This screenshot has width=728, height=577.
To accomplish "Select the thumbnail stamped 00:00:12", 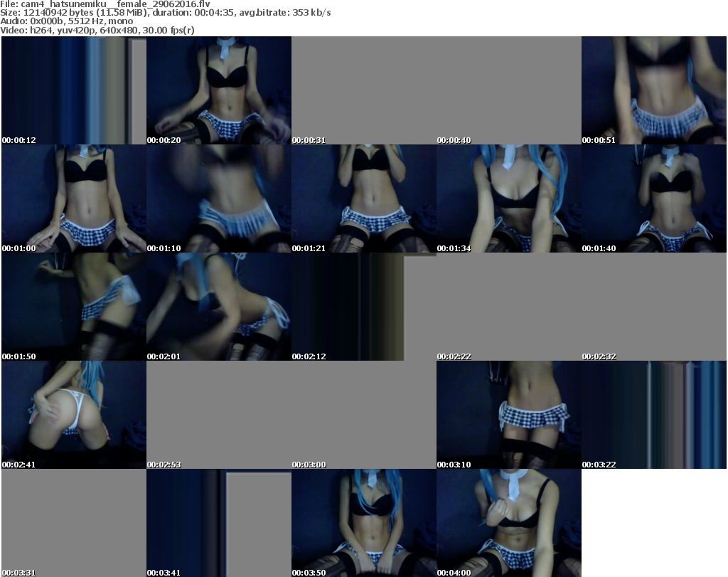I will [x=74, y=90].
